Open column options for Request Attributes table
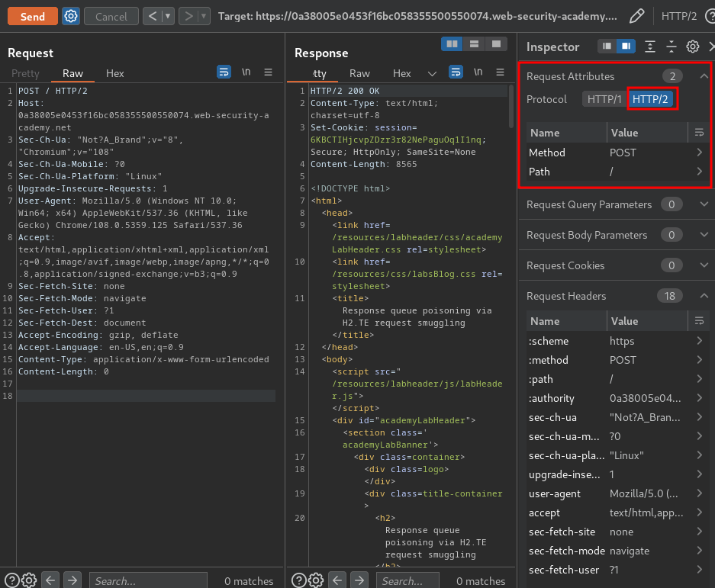Image resolution: width=715 pixels, height=588 pixels. [x=699, y=133]
